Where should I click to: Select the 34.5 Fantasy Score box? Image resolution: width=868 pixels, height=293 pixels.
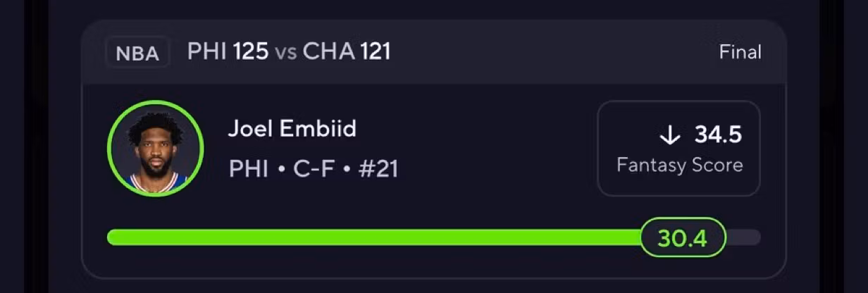pyautogui.click(x=678, y=149)
